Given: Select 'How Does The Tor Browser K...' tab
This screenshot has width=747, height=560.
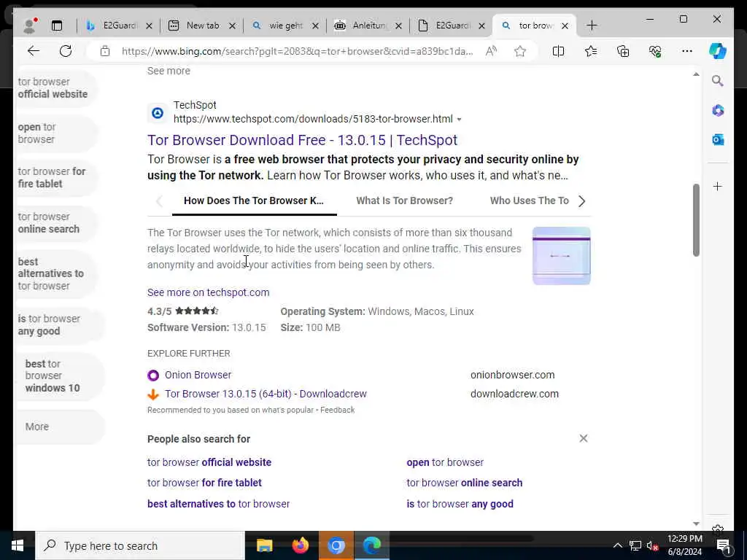Looking at the screenshot, I should click(254, 201).
